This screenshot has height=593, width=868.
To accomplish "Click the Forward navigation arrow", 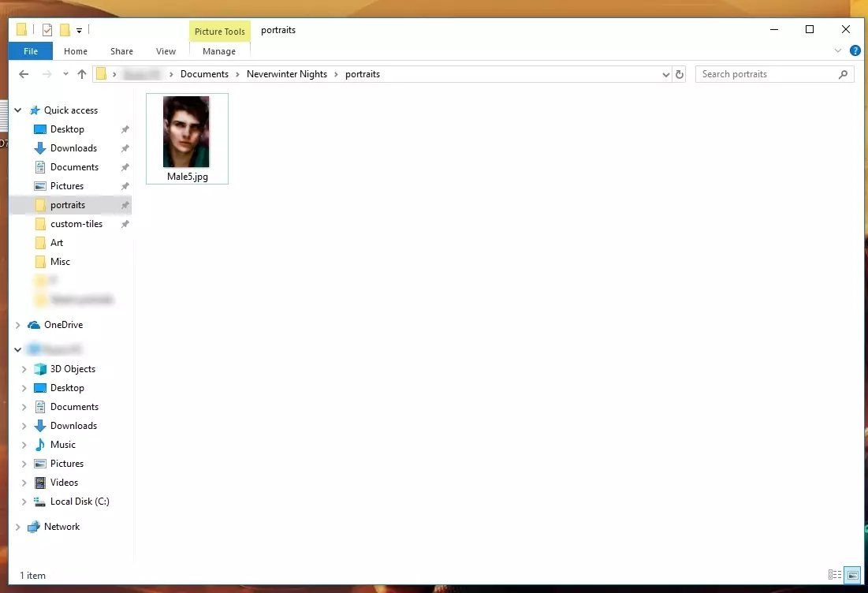I will tap(47, 74).
